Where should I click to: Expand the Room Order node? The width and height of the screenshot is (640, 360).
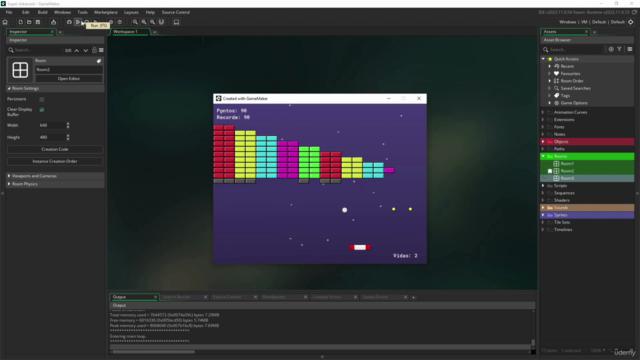point(549,81)
